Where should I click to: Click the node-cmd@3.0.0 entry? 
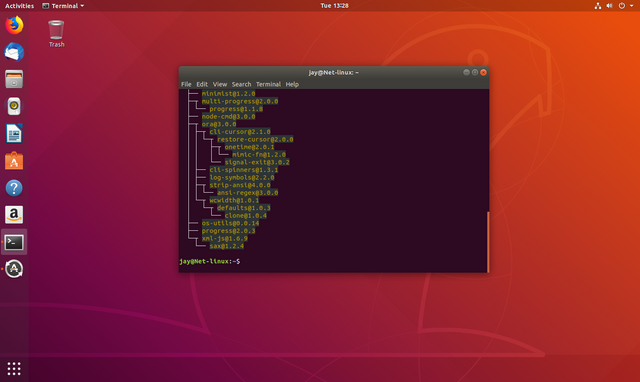(228, 116)
